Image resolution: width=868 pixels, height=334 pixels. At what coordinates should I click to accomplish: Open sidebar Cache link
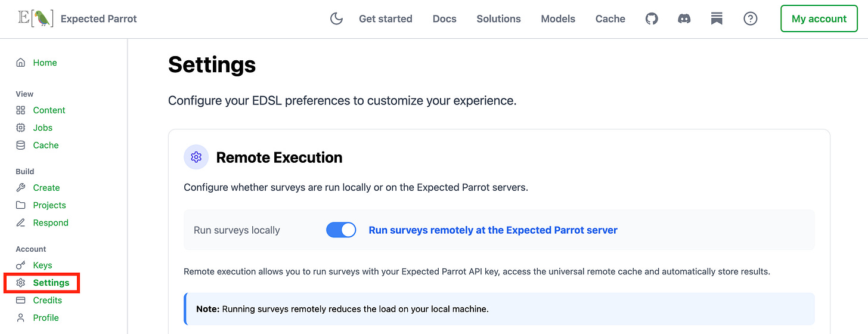(46, 145)
